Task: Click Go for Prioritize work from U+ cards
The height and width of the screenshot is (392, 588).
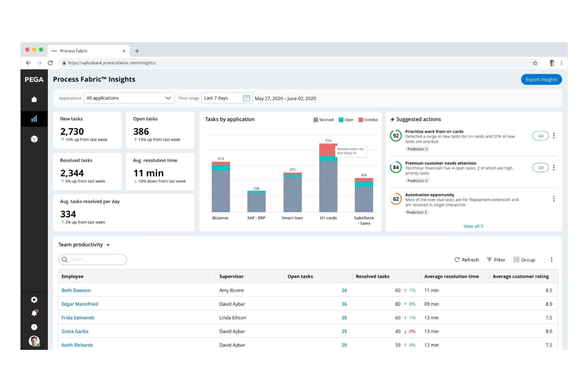Action: point(541,136)
